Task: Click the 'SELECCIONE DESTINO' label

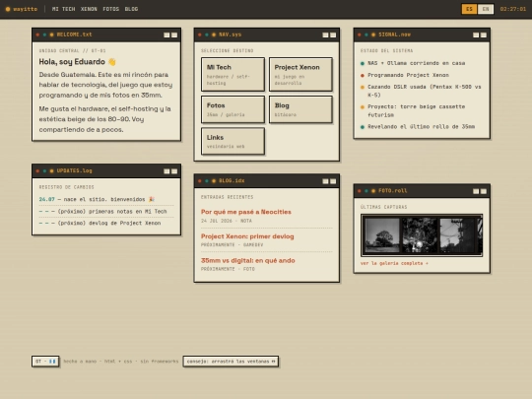Action: (228, 51)
